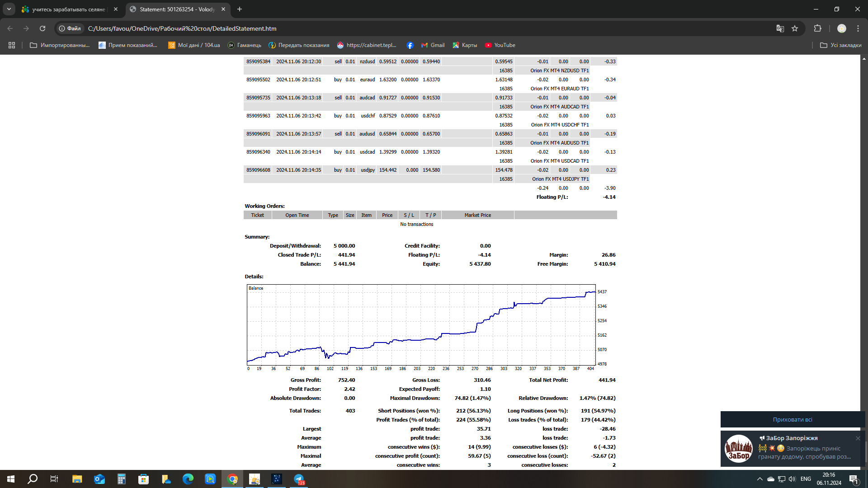Open a new browser tab
The height and width of the screenshot is (488, 868).
tap(240, 9)
